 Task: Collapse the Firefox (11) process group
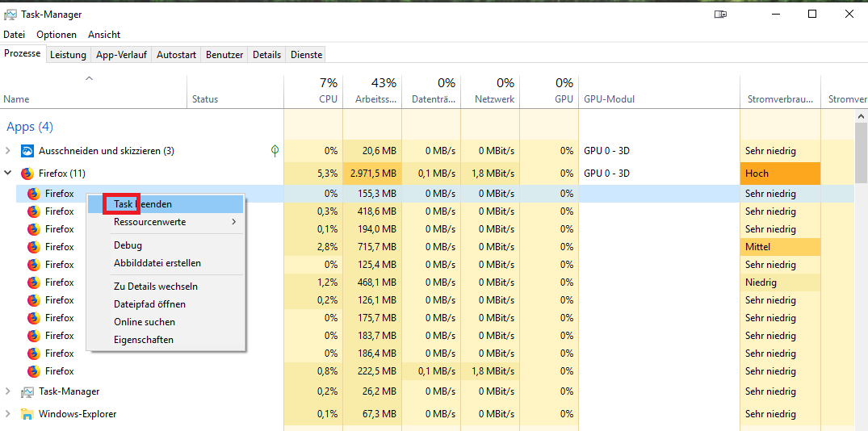click(8, 174)
